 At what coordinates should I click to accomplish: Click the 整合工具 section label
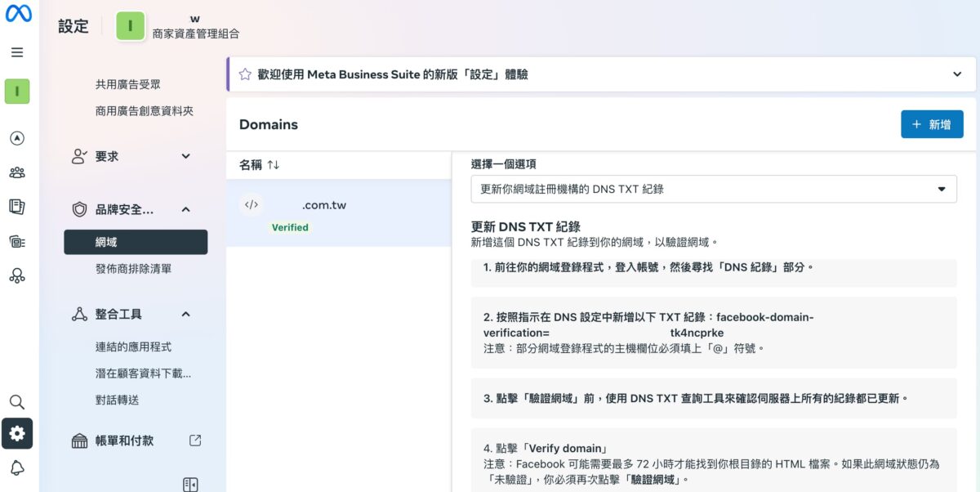118,314
